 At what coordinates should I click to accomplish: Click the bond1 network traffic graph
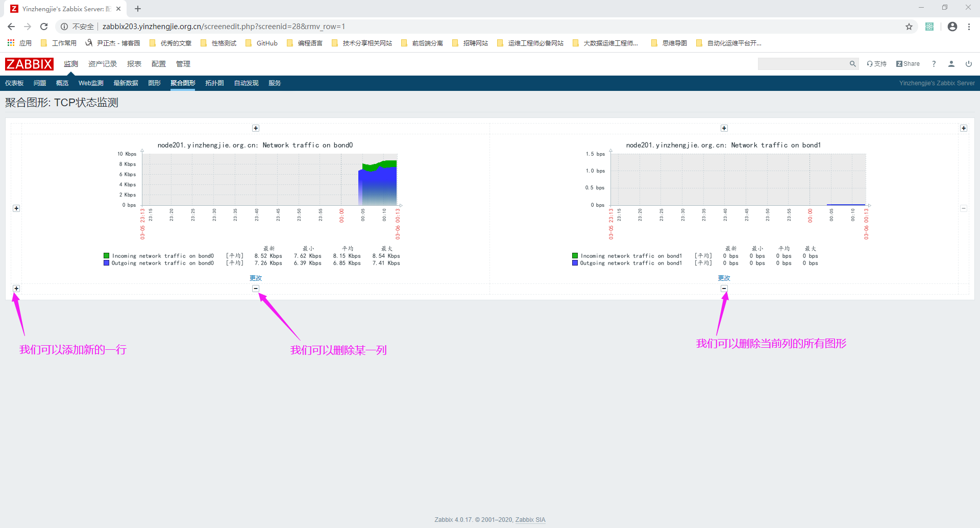[724, 204]
